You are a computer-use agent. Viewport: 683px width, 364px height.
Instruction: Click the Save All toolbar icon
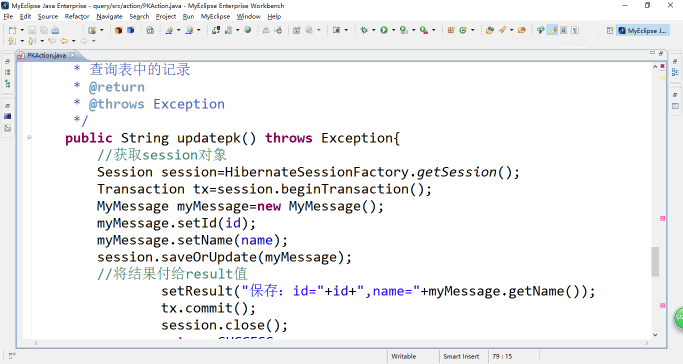pos(44,30)
